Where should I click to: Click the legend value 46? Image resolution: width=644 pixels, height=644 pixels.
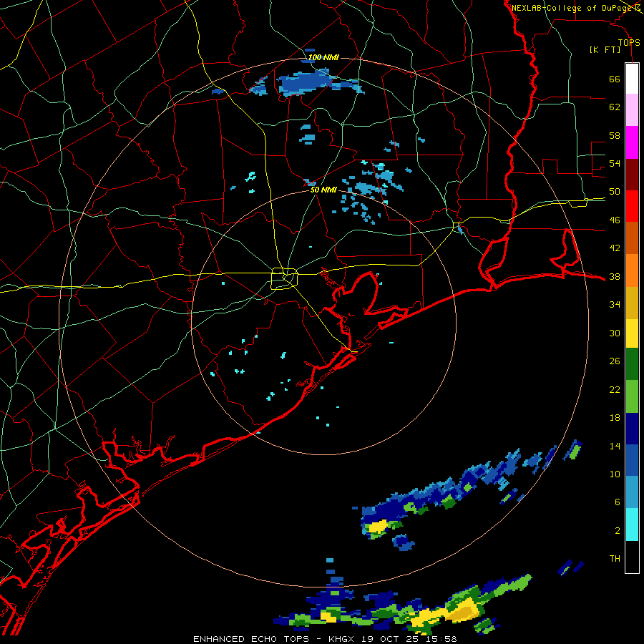(x=615, y=220)
